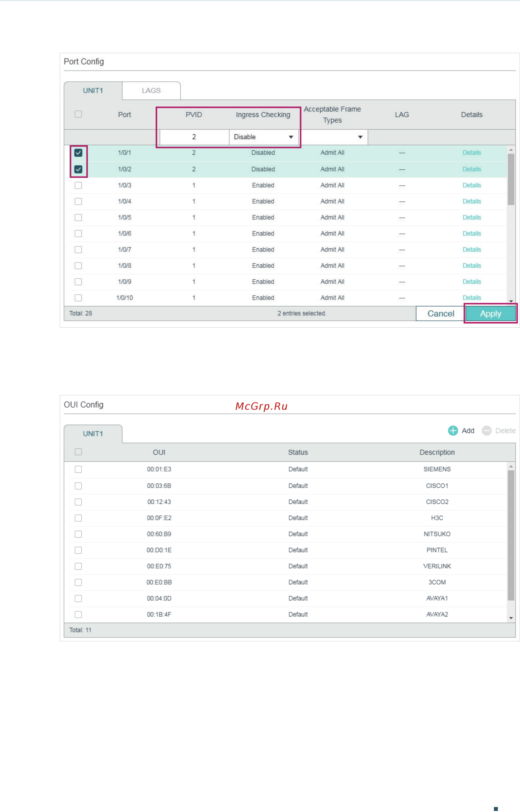Screen dimensions: 520x812
Task: Check the checkbox for port 1/0/4
Action: pyautogui.click(x=78, y=201)
